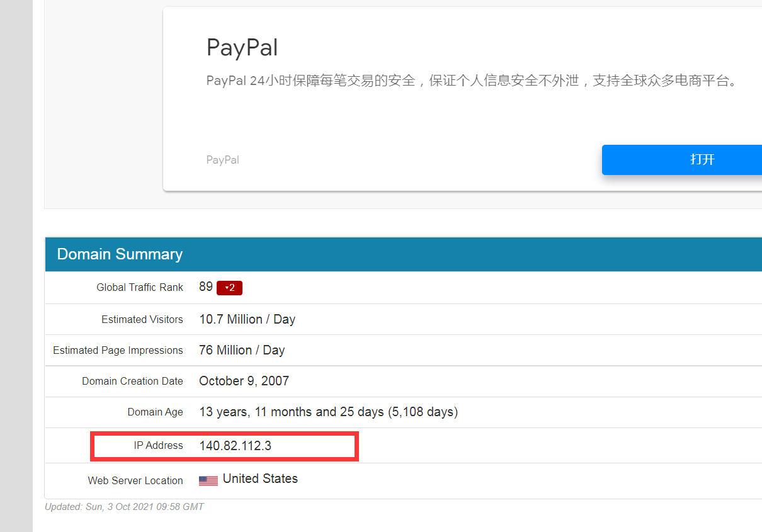Select the United States location text
Image resolution: width=762 pixels, height=532 pixels.
tap(260, 479)
